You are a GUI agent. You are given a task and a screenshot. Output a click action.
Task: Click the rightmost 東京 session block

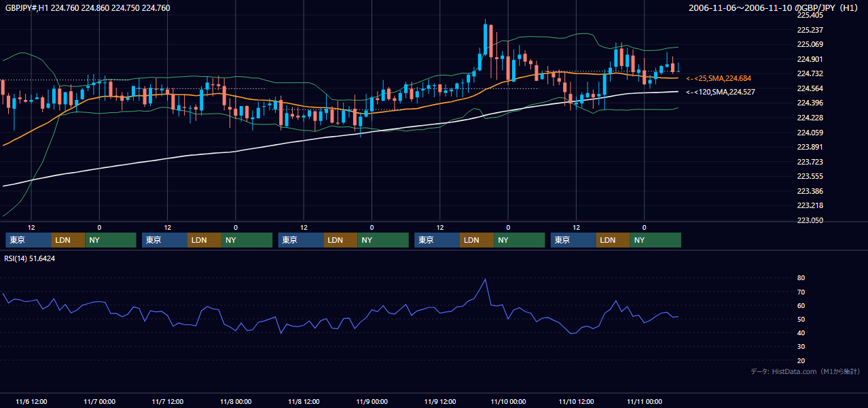click(x=574, y=240)
